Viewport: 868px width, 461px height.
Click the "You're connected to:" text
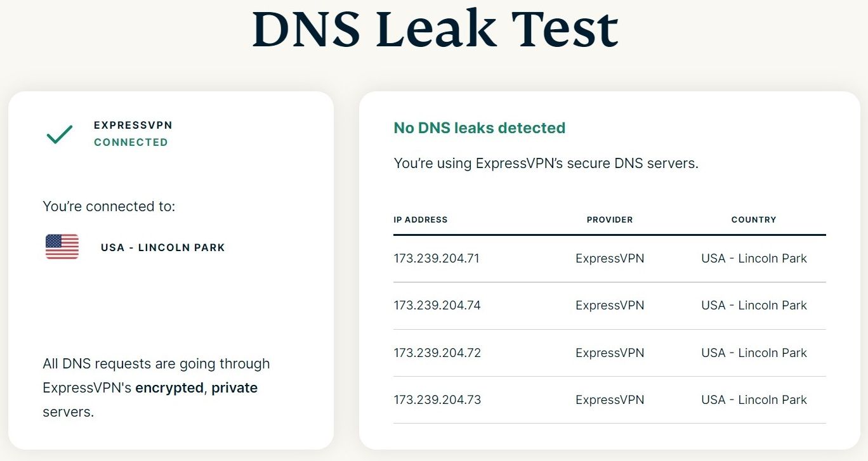click(x=109, y=206)
